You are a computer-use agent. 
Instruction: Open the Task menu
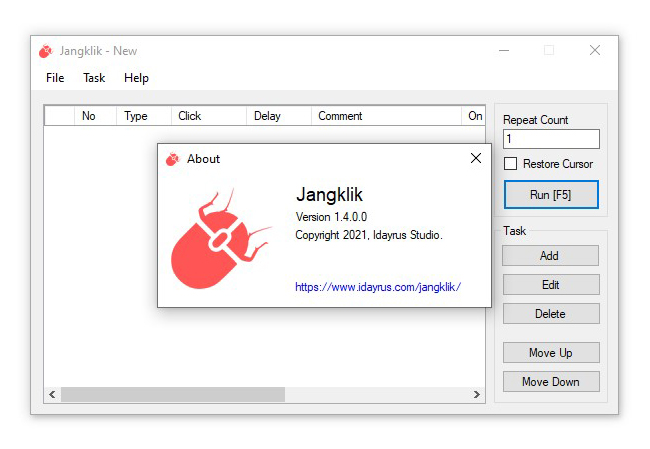[94, 78]
